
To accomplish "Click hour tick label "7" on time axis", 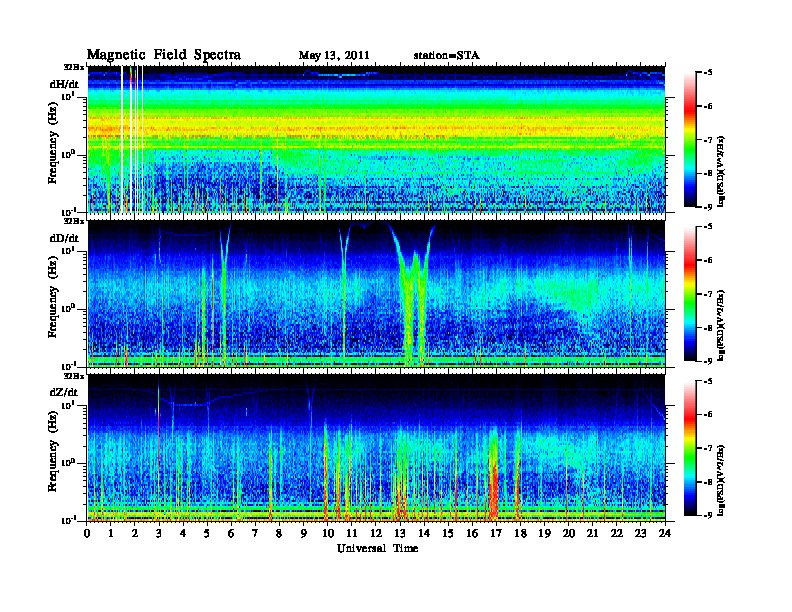I will (255, 533).
